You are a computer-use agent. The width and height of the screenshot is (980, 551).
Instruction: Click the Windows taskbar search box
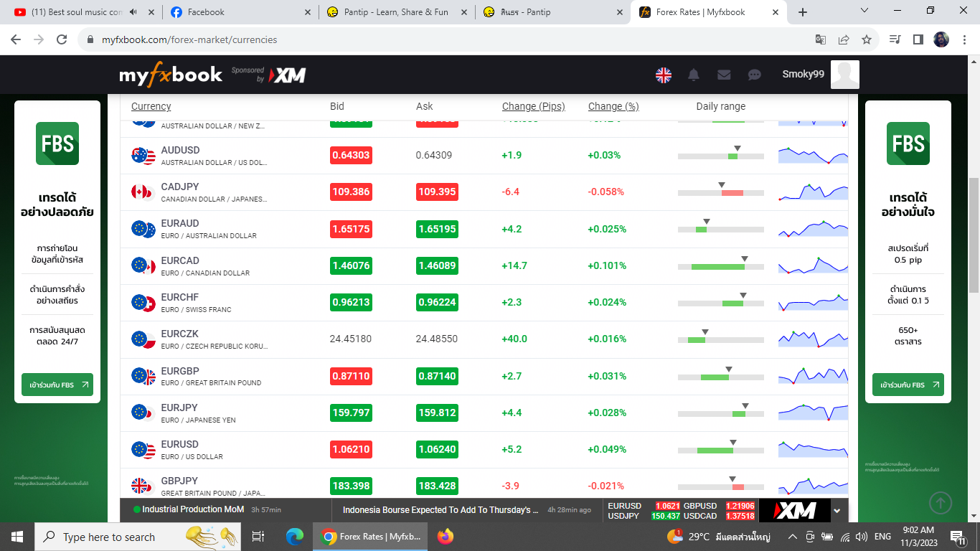[x=138, y=536]
